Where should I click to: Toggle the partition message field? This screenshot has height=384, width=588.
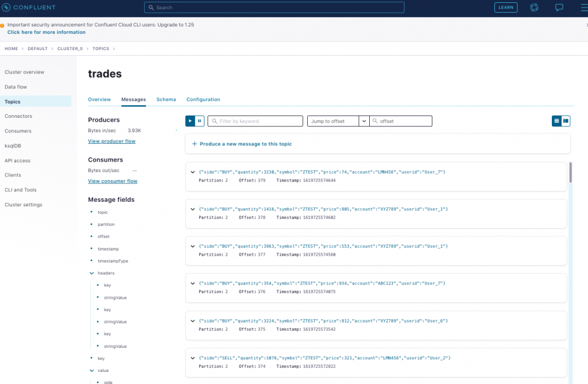[106, 224]
